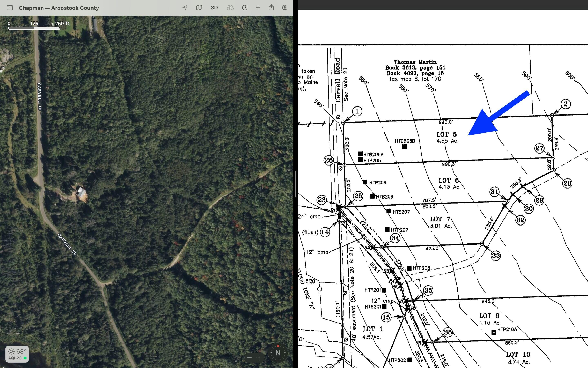Click the 475.0' distance label

432,248
